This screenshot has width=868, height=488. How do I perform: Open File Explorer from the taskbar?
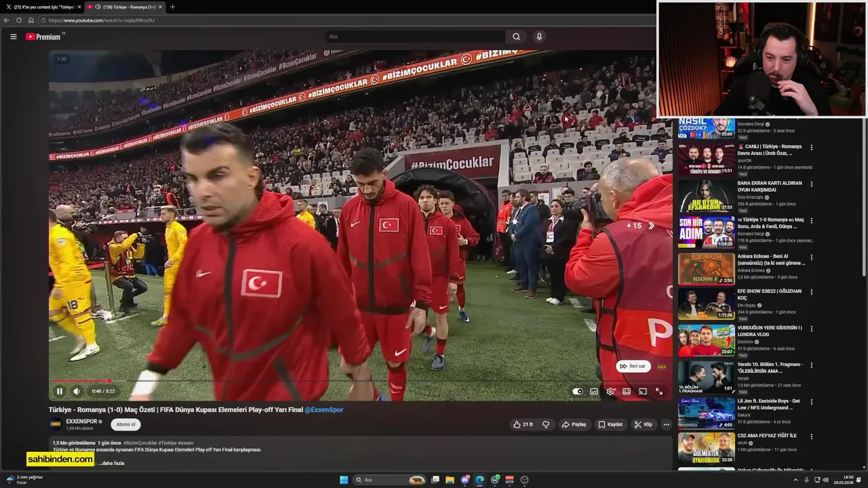click(450, 480)
